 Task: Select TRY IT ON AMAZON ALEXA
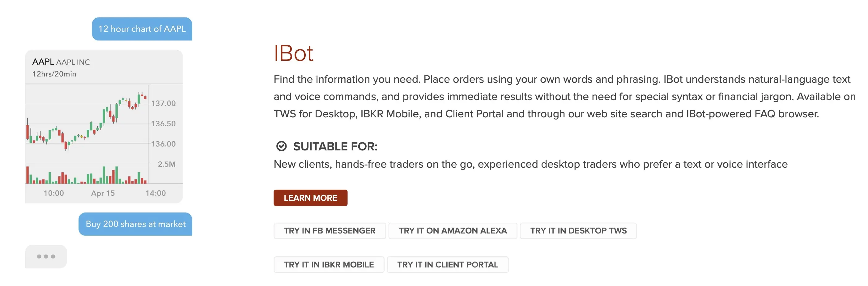(x=453, y=231)
